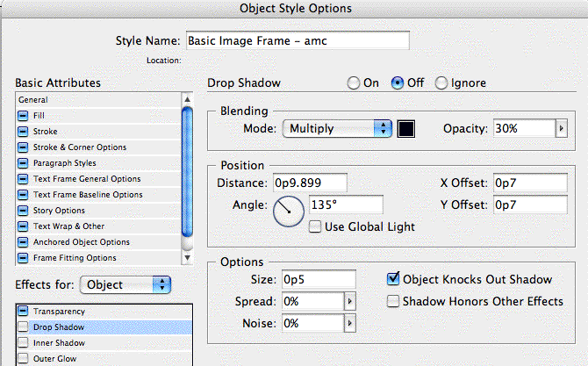This screenshot has width=588, height=366.
Task: Toggle the Stroke attribute checkbox
Action: tap(23, 132)
